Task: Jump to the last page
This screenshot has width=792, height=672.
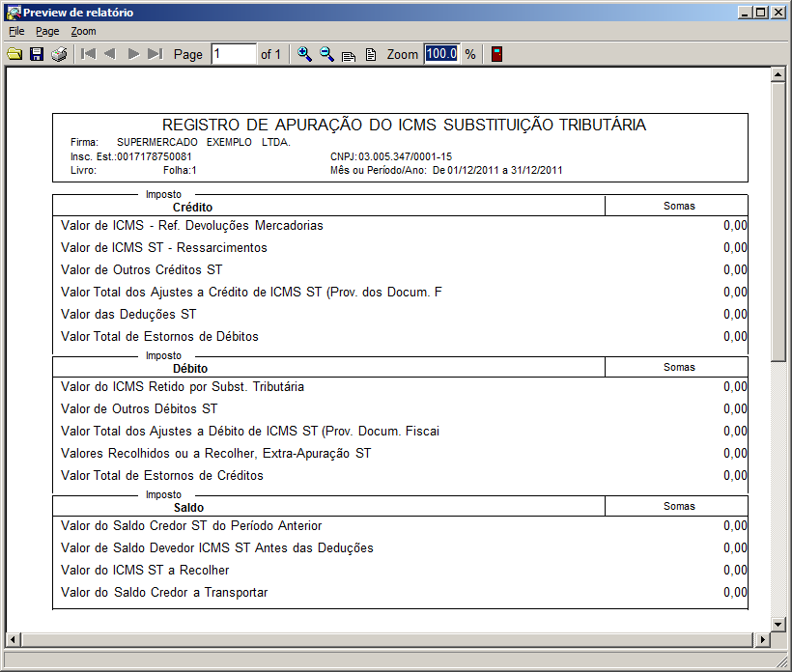Action: pyautogui.click(x=155, y=54)
